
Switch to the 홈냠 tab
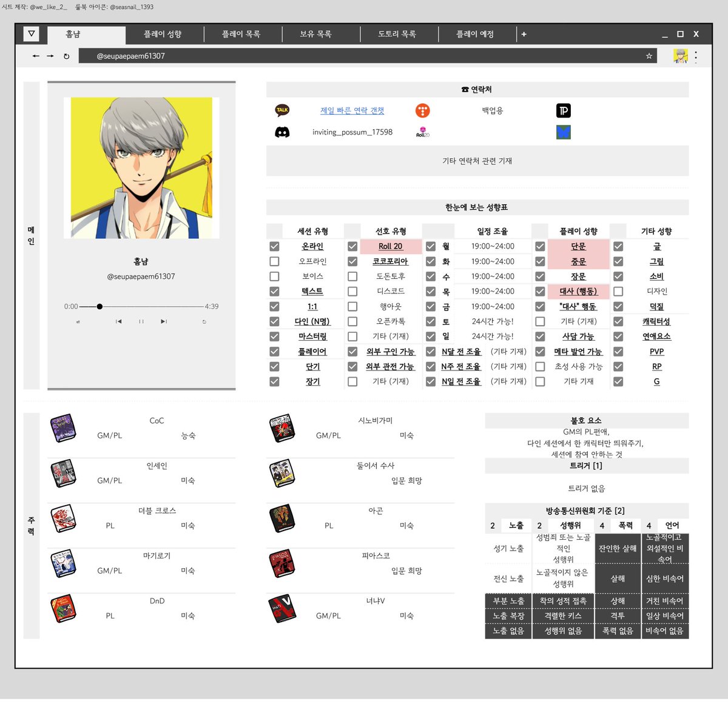[x=86, y=35]
